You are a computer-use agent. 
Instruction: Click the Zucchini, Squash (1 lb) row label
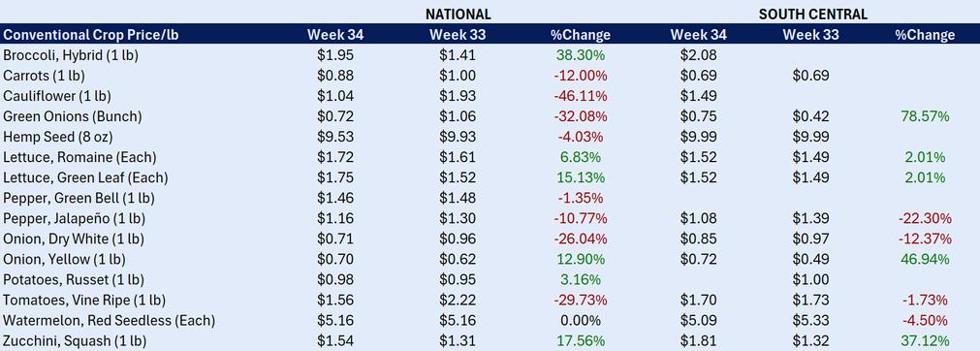(76, 341)
